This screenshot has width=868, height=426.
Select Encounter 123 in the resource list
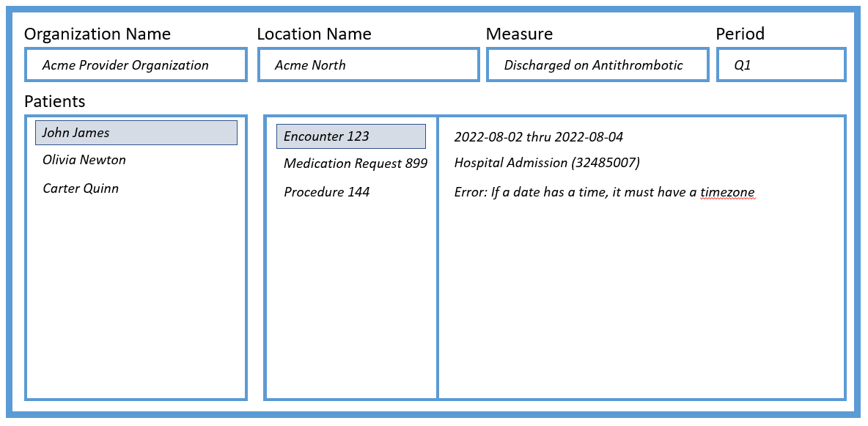[x=350, y=136]
